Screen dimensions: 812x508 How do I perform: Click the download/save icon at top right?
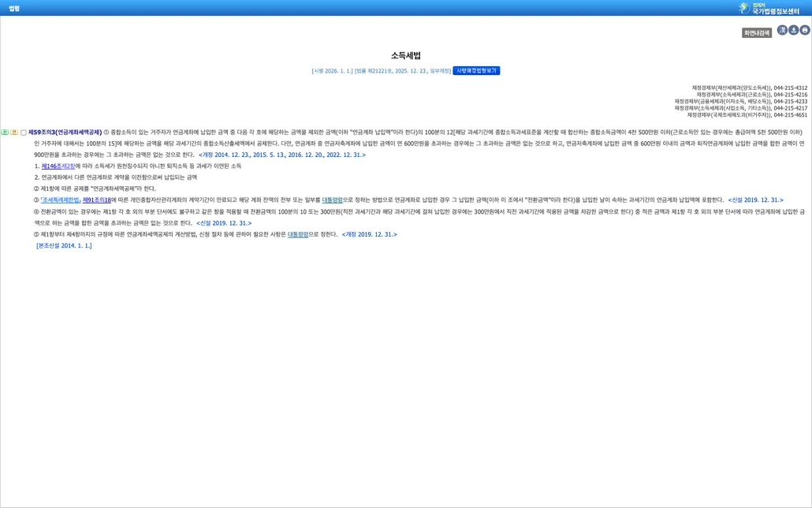[x=793, y=31]
